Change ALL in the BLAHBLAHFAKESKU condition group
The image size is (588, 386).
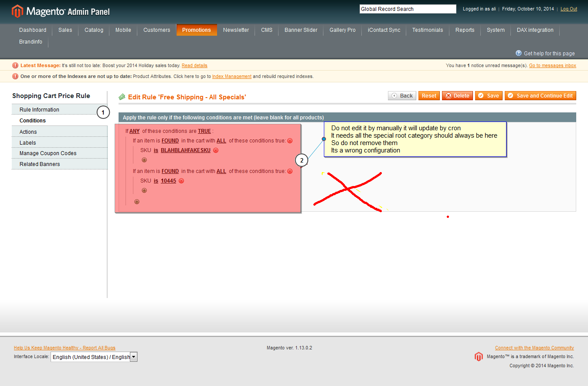click(x=221, y=141)
